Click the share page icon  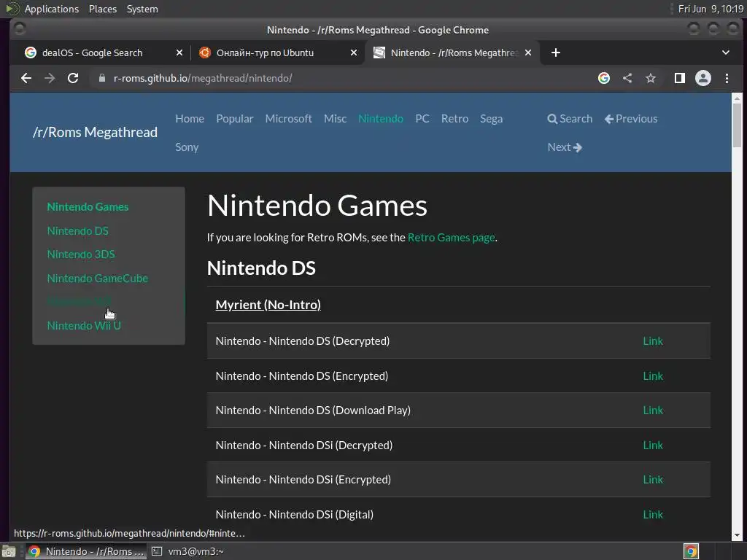627,78
